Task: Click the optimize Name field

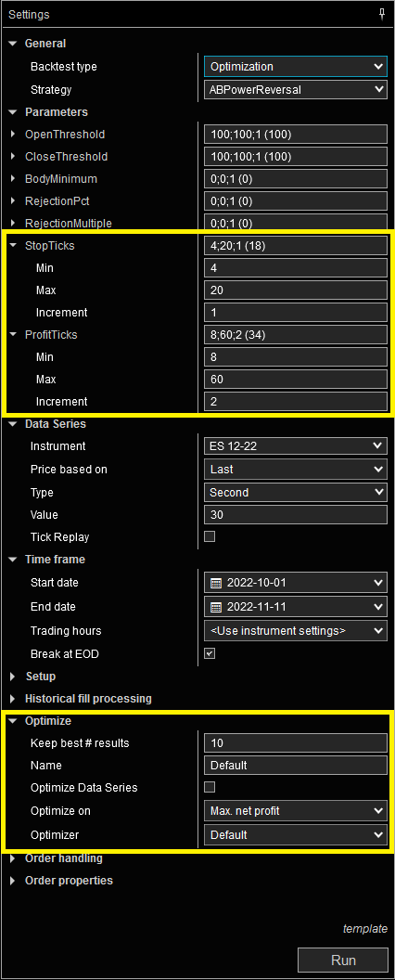Action: [296, 765]
